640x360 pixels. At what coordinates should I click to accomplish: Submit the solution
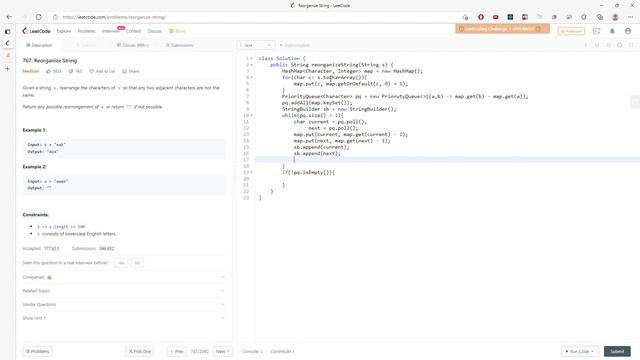click(617, 351)
